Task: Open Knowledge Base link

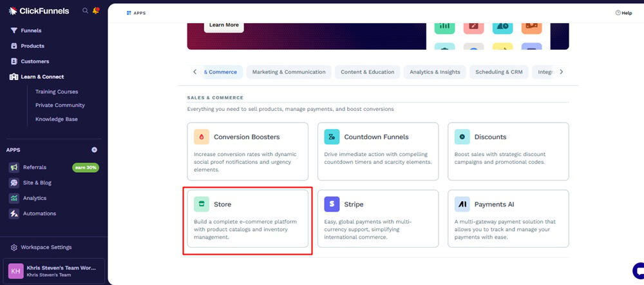Action: click(x=56, y=119)
